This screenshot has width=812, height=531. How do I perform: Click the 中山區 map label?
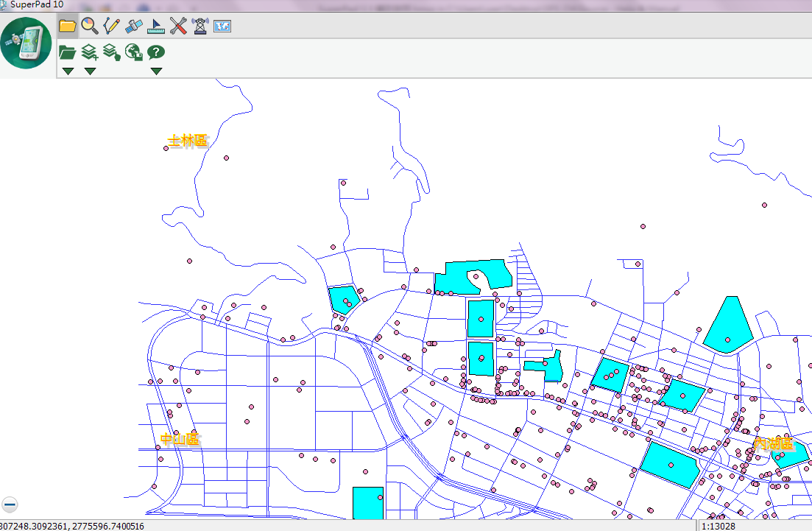180,440
